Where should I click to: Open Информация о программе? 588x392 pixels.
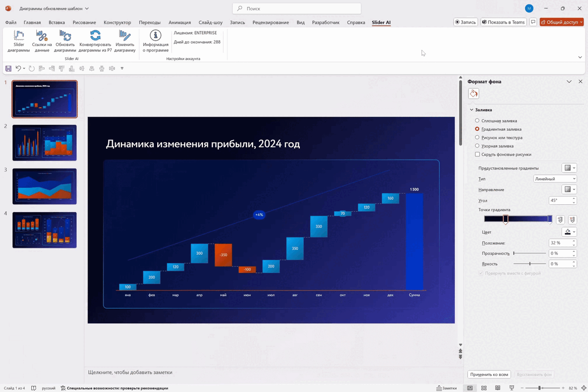(x=155, y=41)
